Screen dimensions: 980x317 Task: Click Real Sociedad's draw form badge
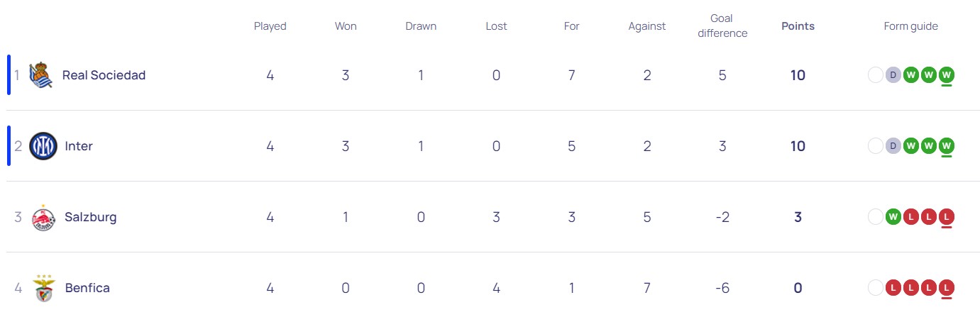coord(893,74)
